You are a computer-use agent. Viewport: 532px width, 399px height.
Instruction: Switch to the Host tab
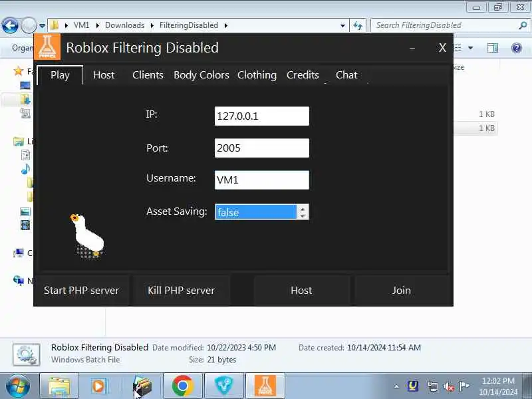[x=104, y=75]
